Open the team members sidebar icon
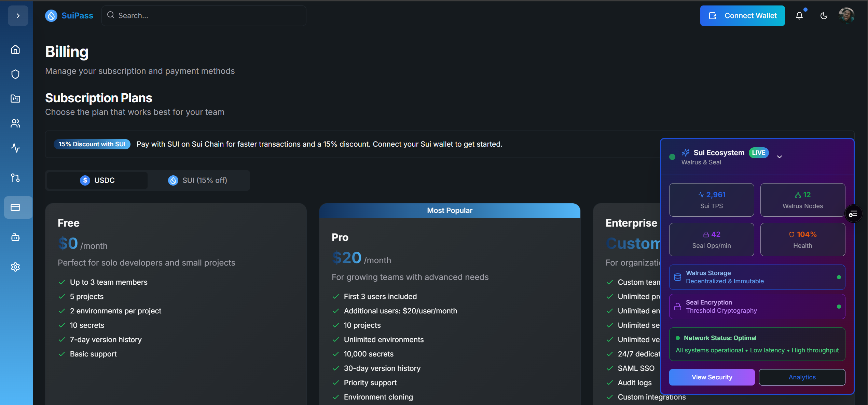The height and width of the screenshot is (405, 868). (x=15, y=123)
